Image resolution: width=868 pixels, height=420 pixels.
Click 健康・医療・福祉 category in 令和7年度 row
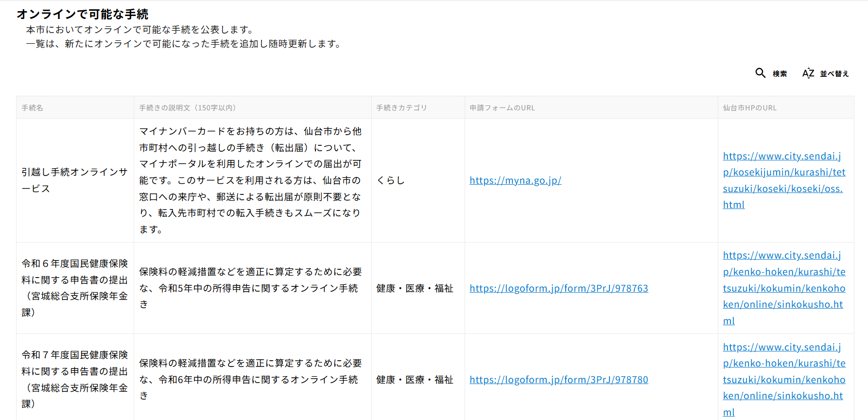click(415, 380)
